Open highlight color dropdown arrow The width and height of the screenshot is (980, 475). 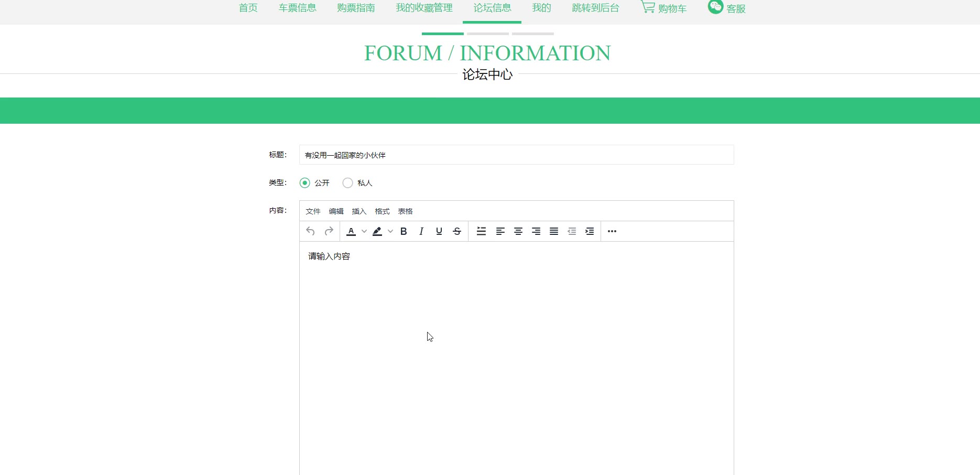coord(390,231)
